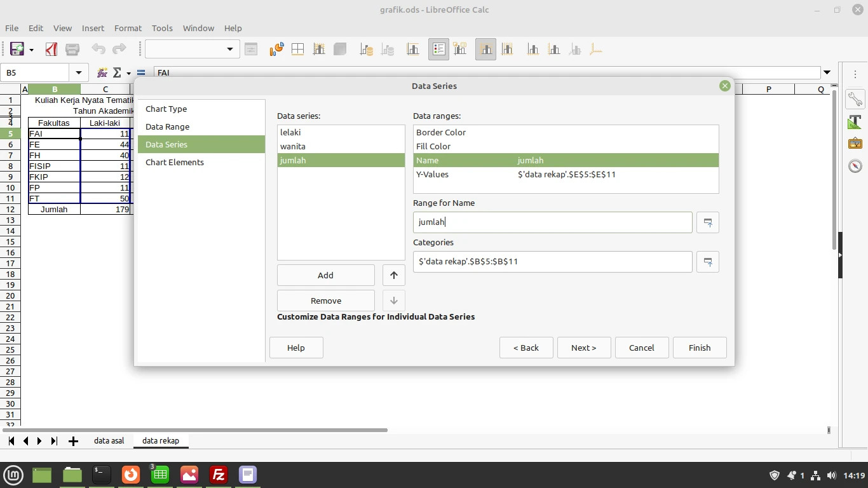The width and height of the screenshot is (868, 488).
Task: Expand the Save button dropdown arrow
Action: [x=31, y=50]
